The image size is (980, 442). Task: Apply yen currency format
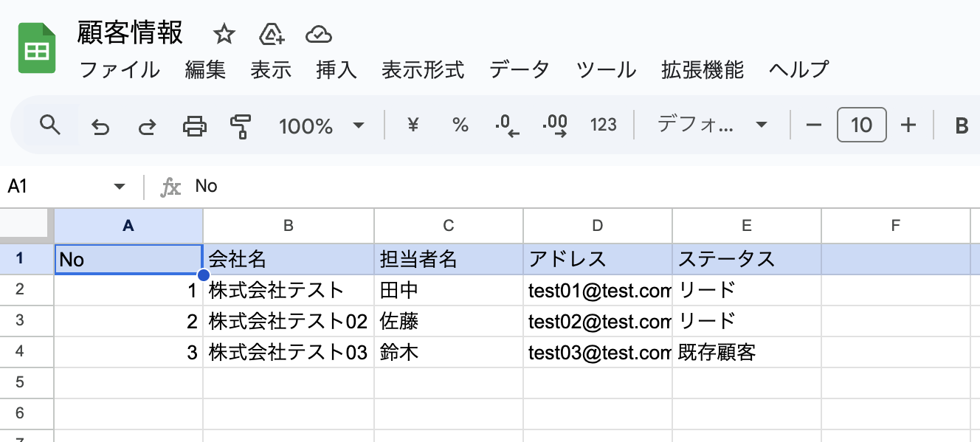coord(413,125)
